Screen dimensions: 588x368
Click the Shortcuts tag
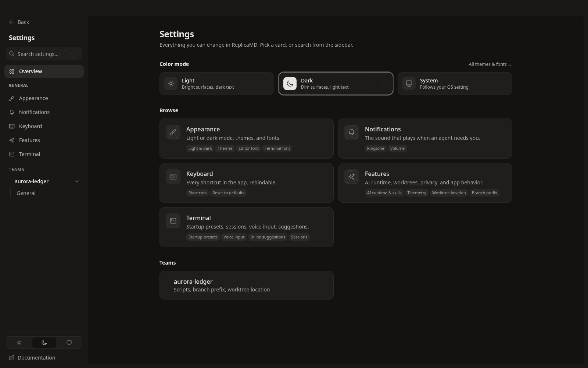click(197, 193)
